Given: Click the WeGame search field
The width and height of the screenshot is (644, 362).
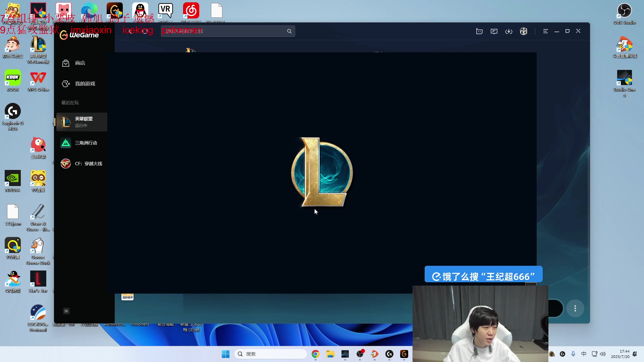Looking at the screenshot, I should click(228, 31).
